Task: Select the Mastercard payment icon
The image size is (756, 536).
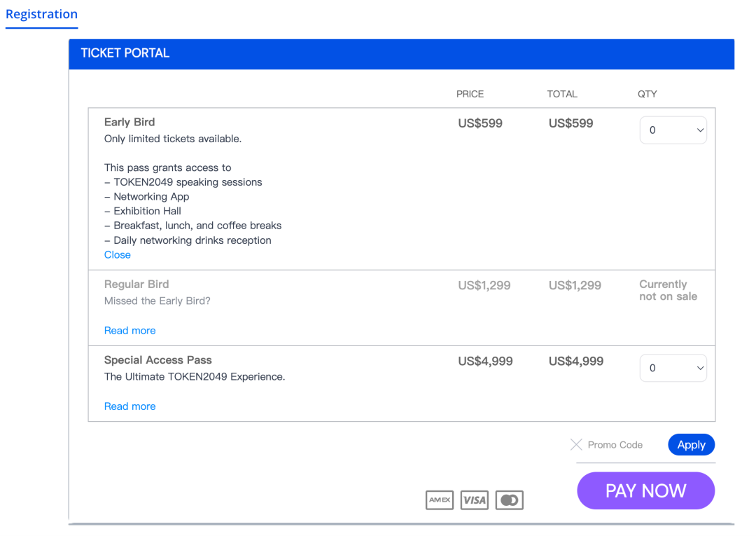Action: pyautogui.click(x=509, y=500)
